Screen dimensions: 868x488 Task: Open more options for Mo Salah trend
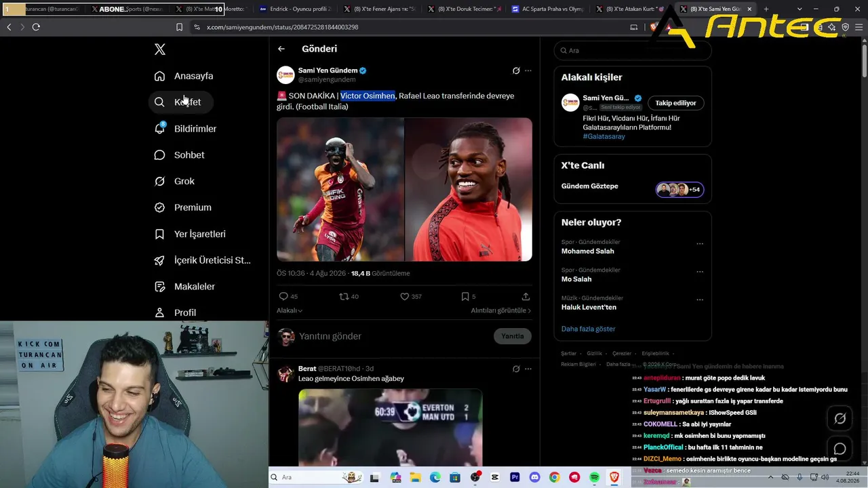[700, 272]
